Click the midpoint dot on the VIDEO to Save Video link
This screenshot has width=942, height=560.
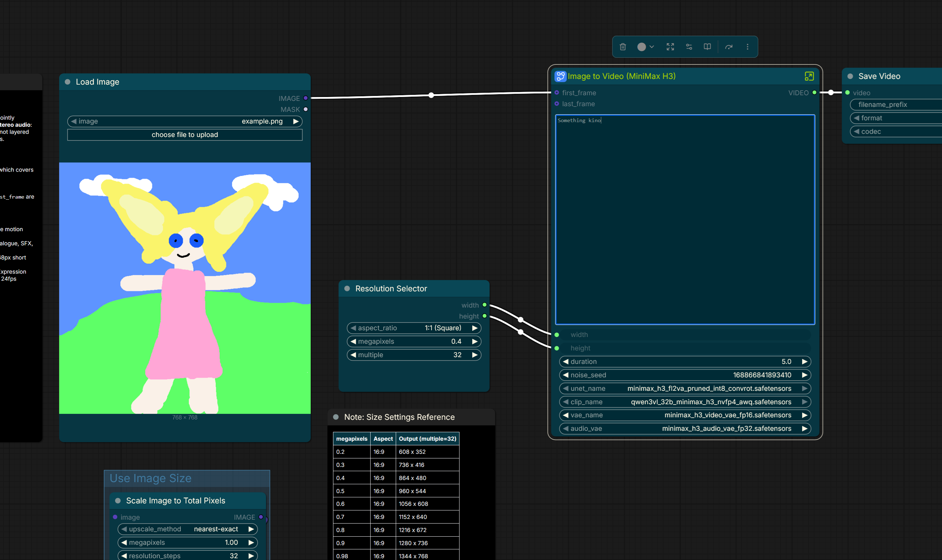(x=831, y=92)
